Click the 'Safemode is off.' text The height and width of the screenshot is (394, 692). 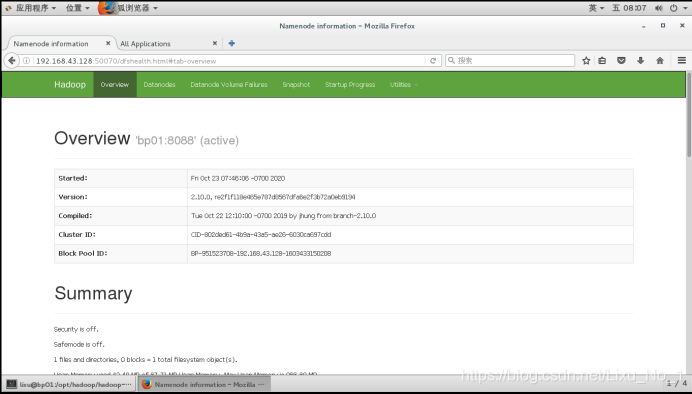(x=79, y=344)
